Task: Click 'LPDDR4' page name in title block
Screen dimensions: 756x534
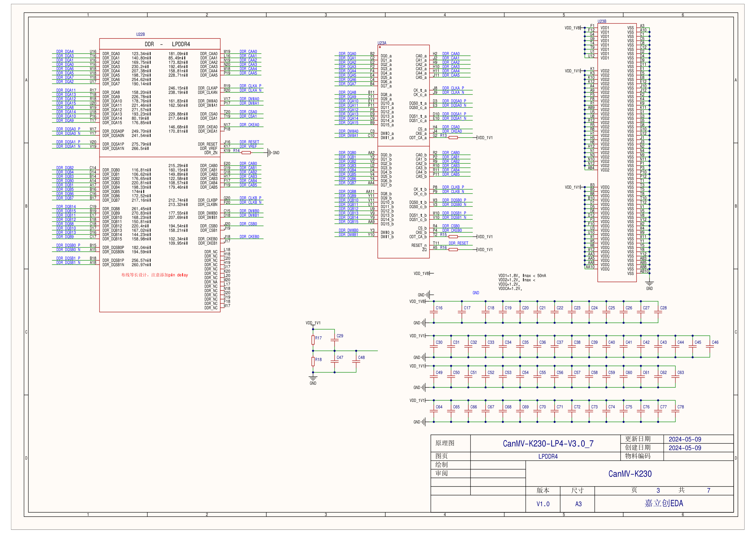Action: (548, 456)
